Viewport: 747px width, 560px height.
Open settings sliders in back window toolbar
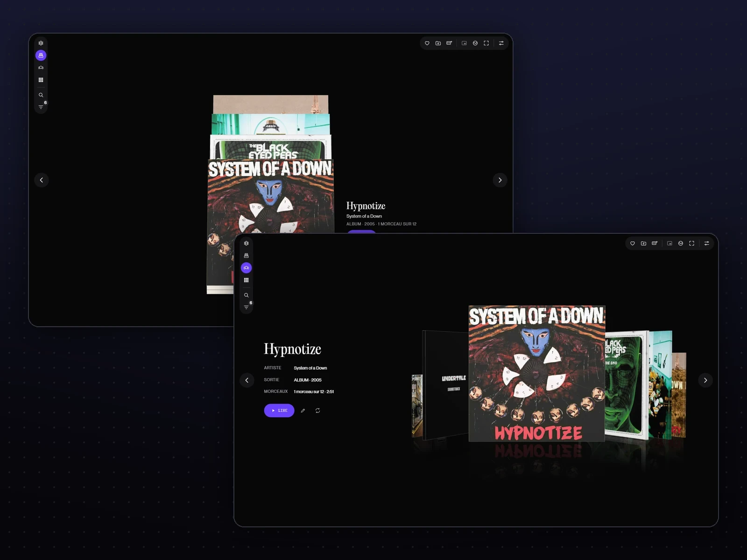(x=501, y=43)
